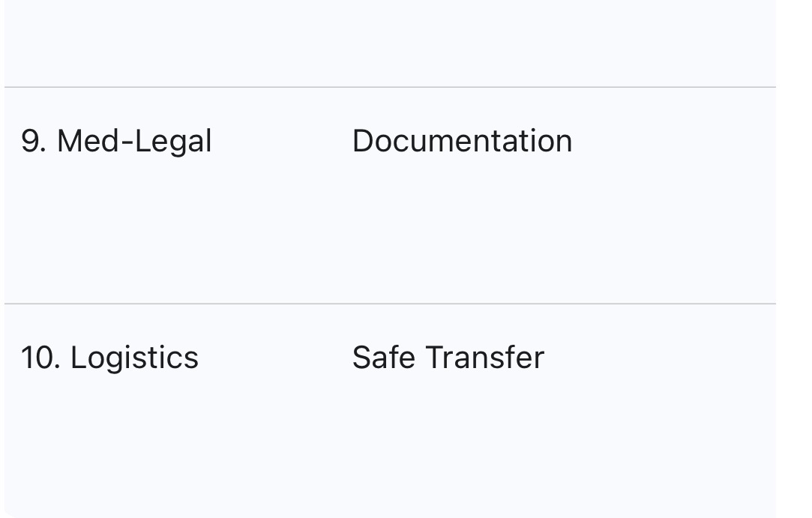This screenshot has width=812, height=518.
Task: Click the hyphen in "Med-Legal"
Action: [x=127, y=142]
